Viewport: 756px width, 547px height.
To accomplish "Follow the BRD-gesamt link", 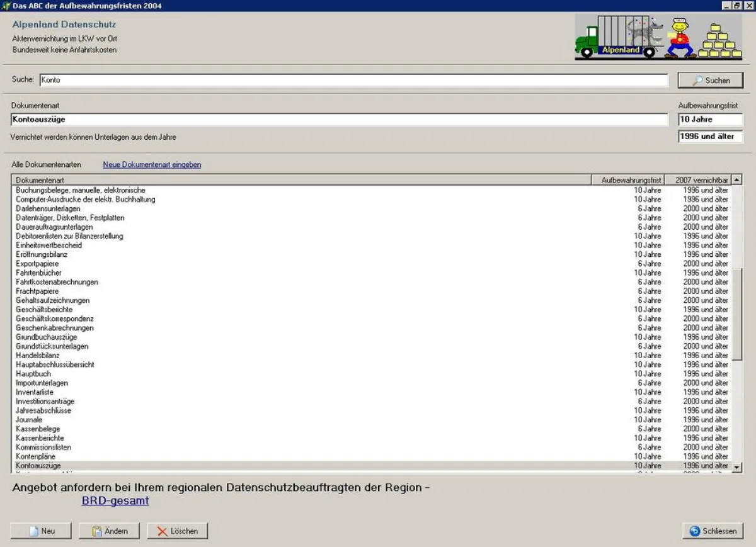I will pyautogui.click(x=115, y=500).
